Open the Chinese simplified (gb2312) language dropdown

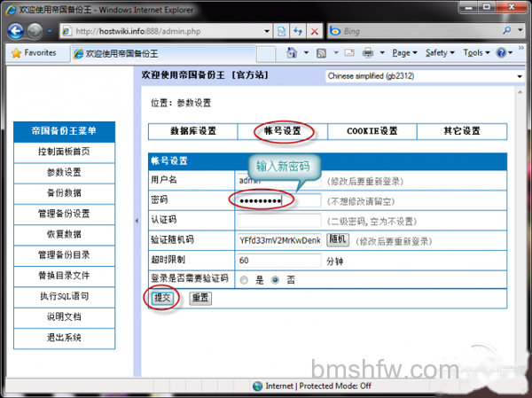point(425,76)
